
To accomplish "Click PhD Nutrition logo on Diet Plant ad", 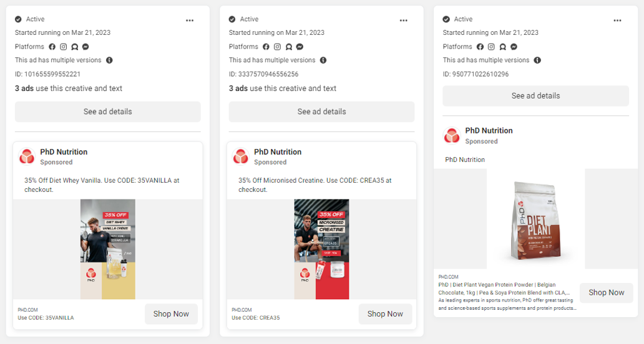I will (x=452, y=135).
